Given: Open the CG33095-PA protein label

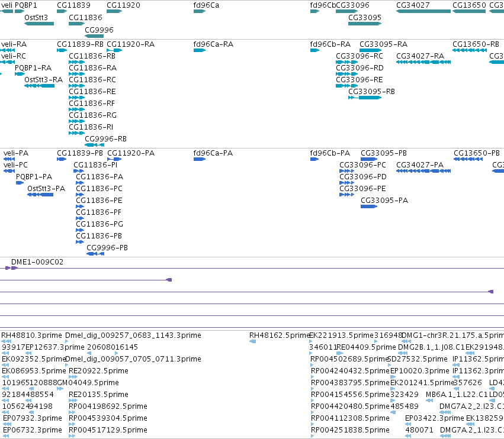Looking at the screenshot, I should (x=384, y=201).
